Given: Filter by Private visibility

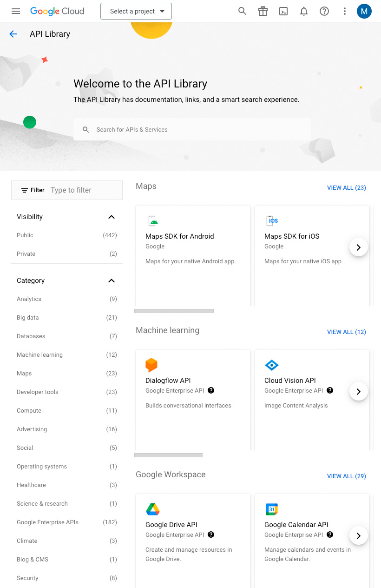Looking at the screenshot, I should (x=67, y=254).
